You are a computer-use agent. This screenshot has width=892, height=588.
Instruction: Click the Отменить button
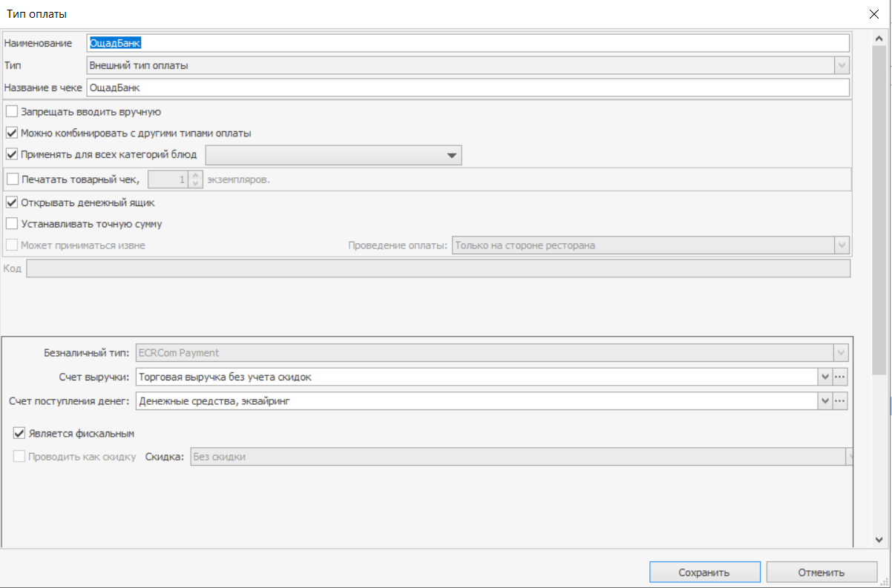[822, 572]
